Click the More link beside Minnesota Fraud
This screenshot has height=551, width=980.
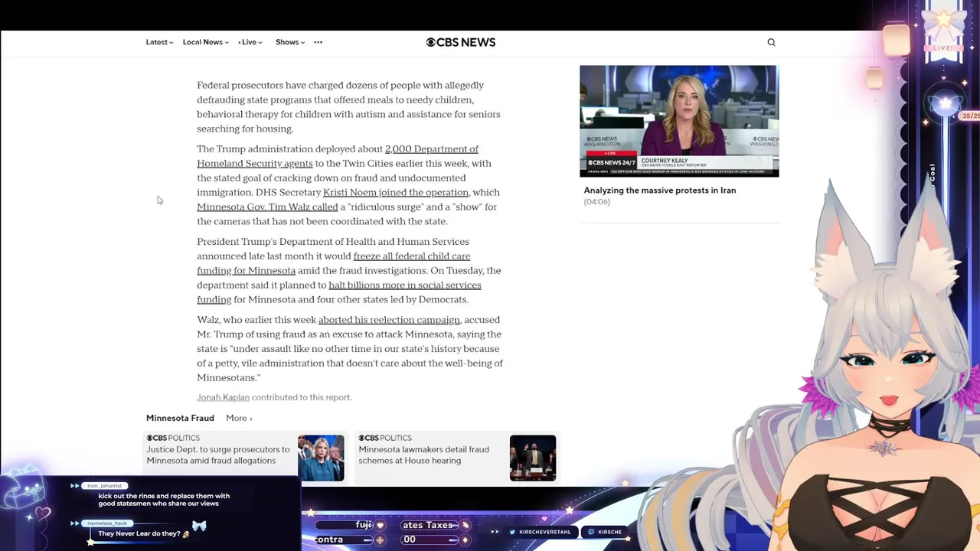239,418
